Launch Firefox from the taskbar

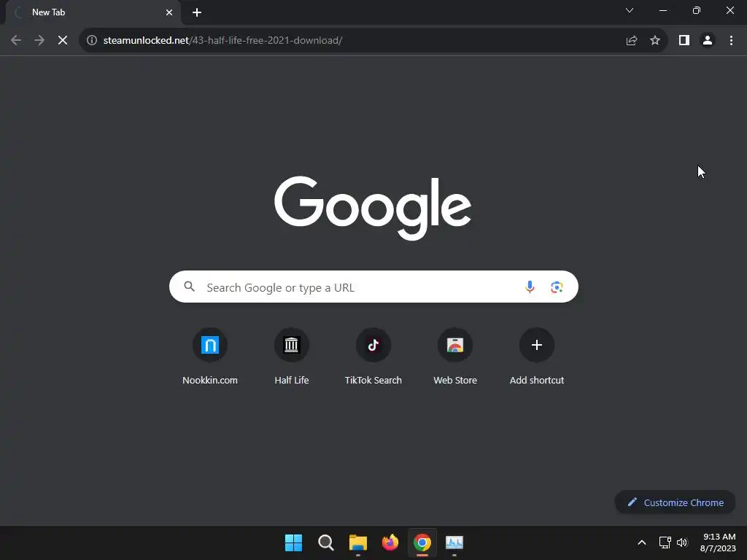point(390,542)
